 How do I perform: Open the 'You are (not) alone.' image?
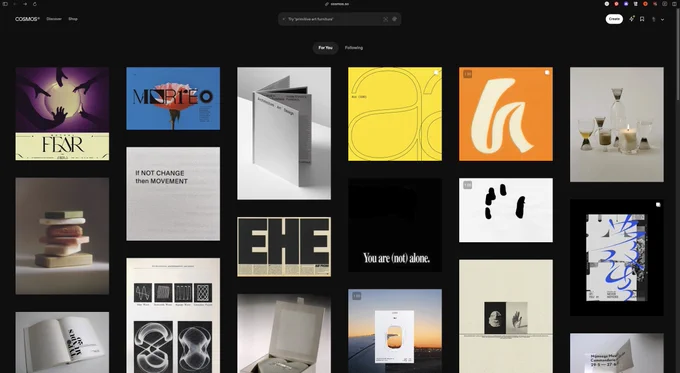pos(395,225)
